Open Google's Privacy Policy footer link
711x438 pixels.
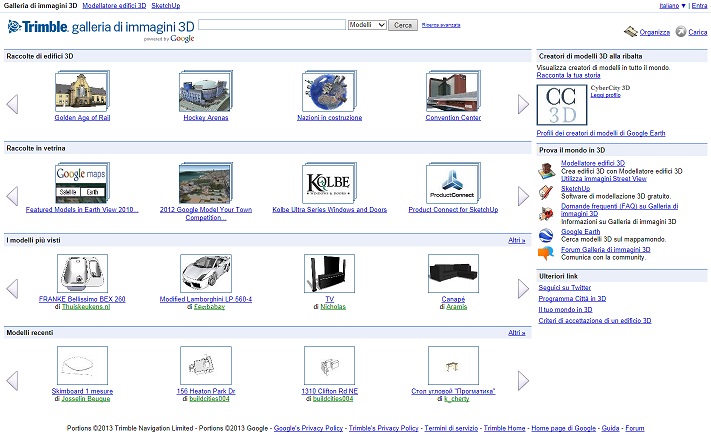(308, 428)
